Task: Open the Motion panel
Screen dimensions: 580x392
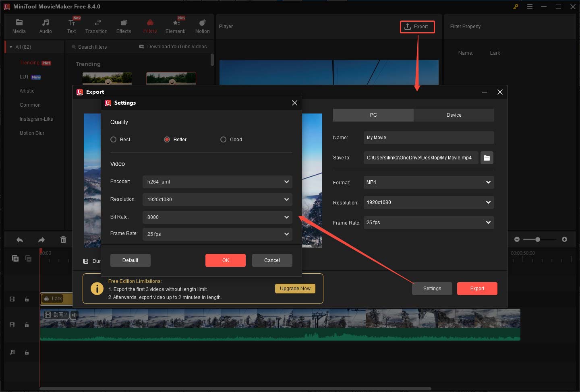Action: [202, 26]
